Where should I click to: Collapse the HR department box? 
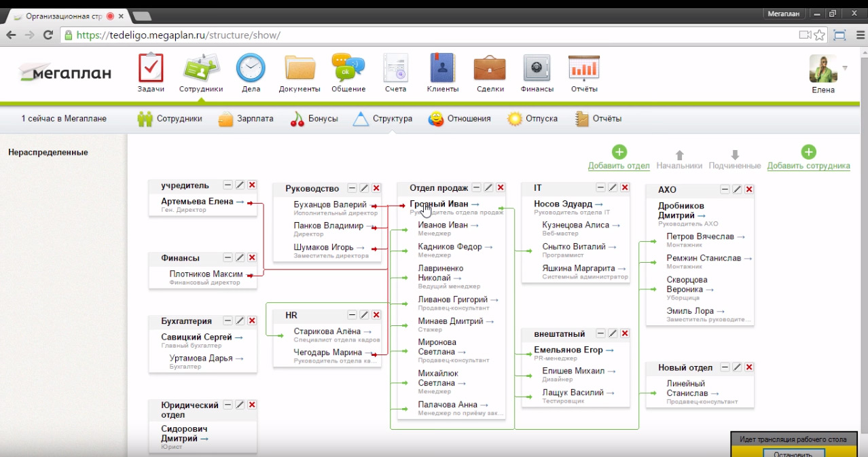pyautogui.click(x=352, y=315)
